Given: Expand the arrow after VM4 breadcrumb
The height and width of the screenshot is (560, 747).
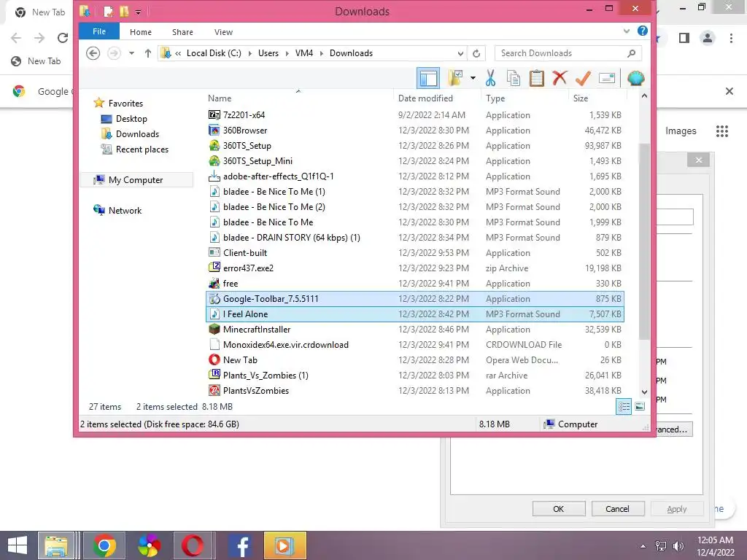Looking at the screenshot, I should pos(321,53).
